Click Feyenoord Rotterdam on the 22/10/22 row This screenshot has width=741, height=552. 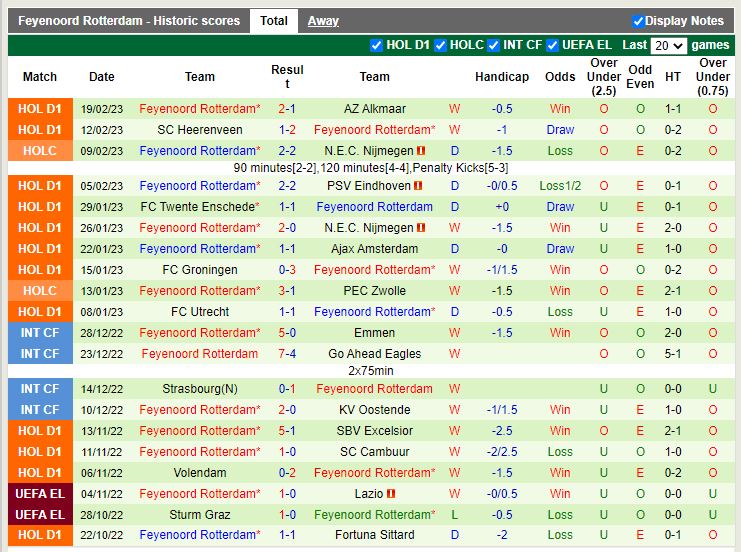[200, 535]
